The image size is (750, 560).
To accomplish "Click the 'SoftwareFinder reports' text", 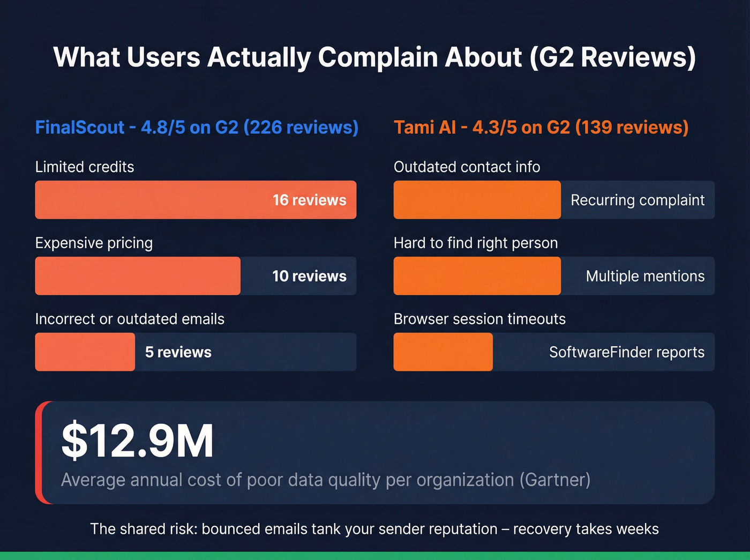I will point(627,352).
